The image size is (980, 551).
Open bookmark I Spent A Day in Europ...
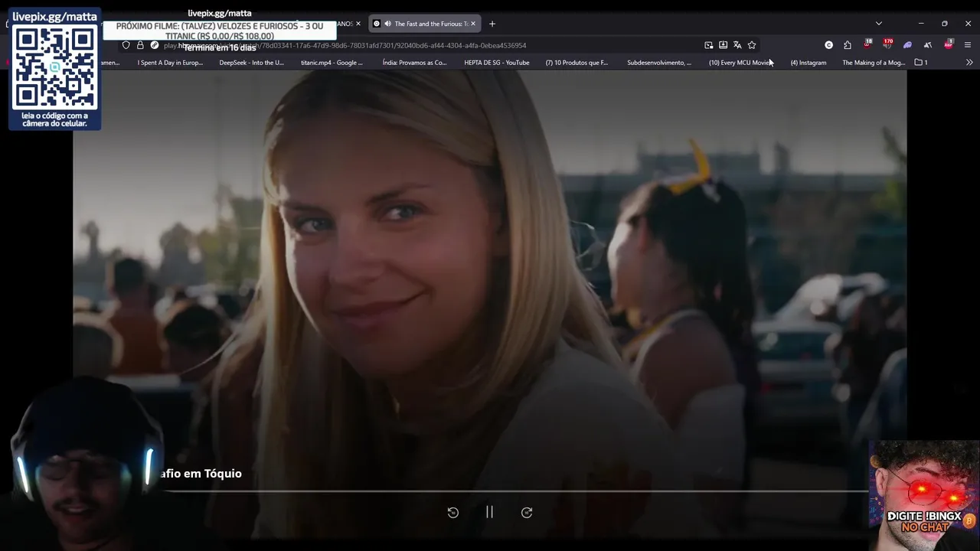pyautogui.click(x=170, y=63)
